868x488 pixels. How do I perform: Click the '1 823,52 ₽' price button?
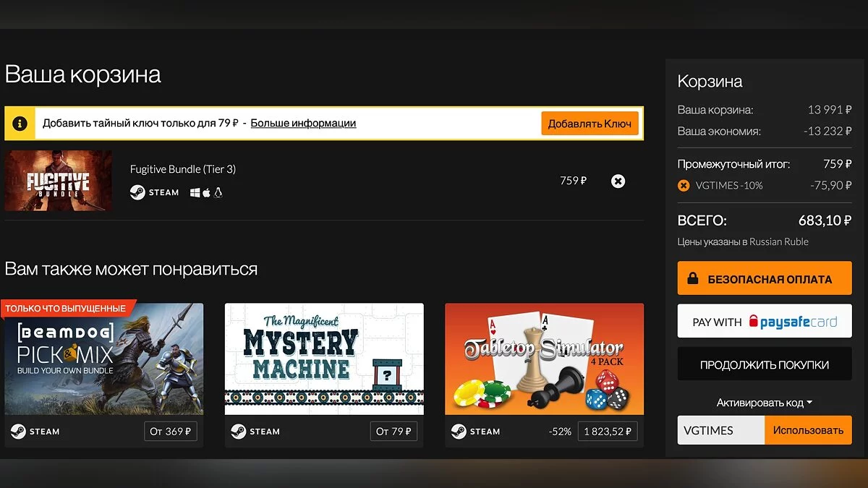pyautogui.click(x=608, y=432)
